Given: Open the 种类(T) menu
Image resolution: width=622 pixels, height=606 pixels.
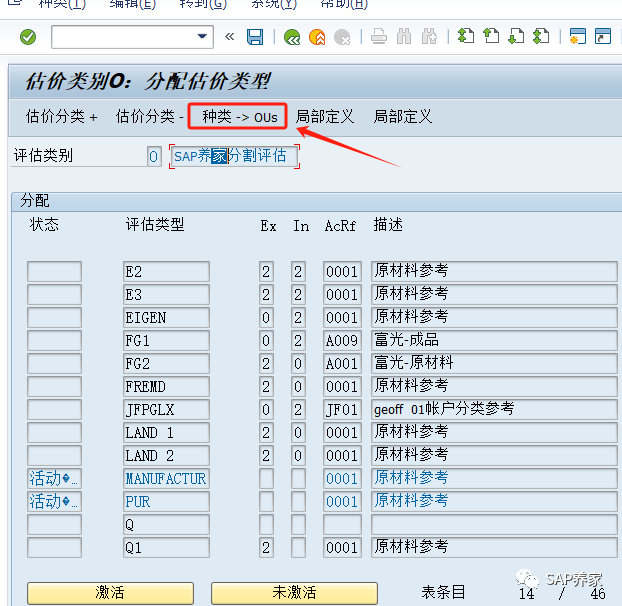Looking at the screenshot, I should point(62,4).
